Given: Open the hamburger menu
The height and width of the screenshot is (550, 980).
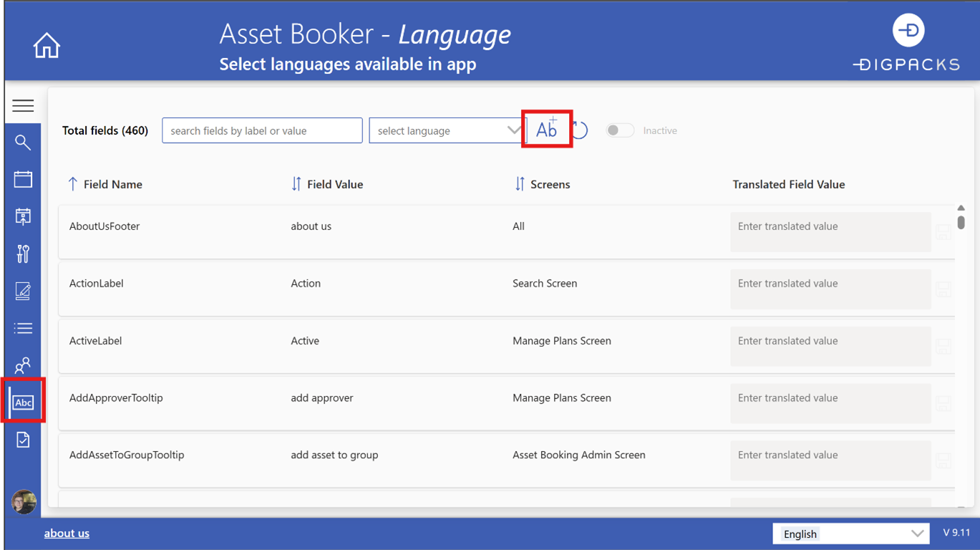Looking at the screenshot, I should (23, 106).
